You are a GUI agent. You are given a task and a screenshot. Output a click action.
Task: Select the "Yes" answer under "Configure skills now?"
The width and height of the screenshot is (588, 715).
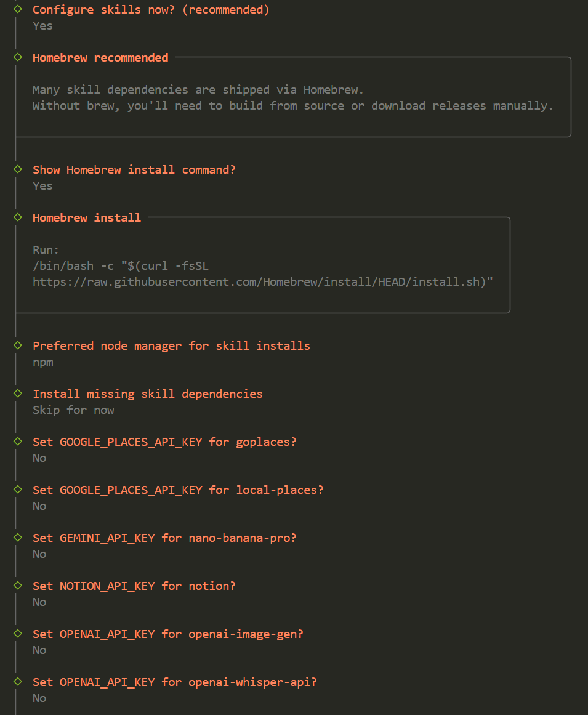42,26
